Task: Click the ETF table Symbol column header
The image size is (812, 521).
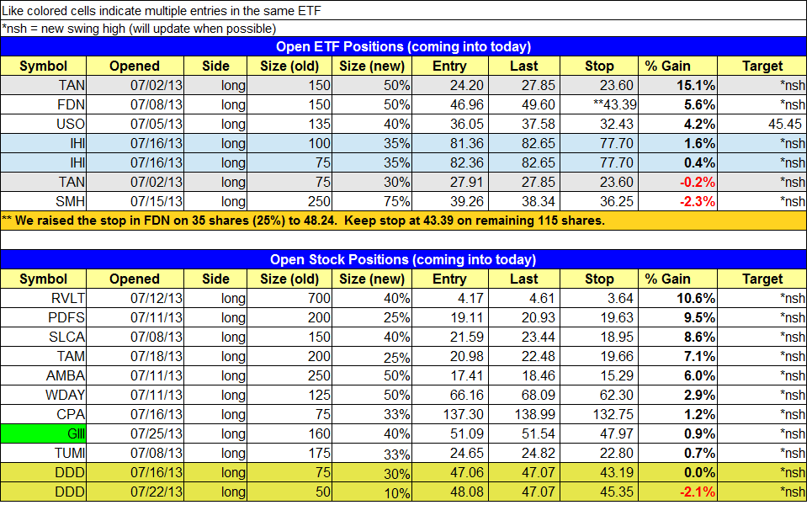Action: point(44,66)
